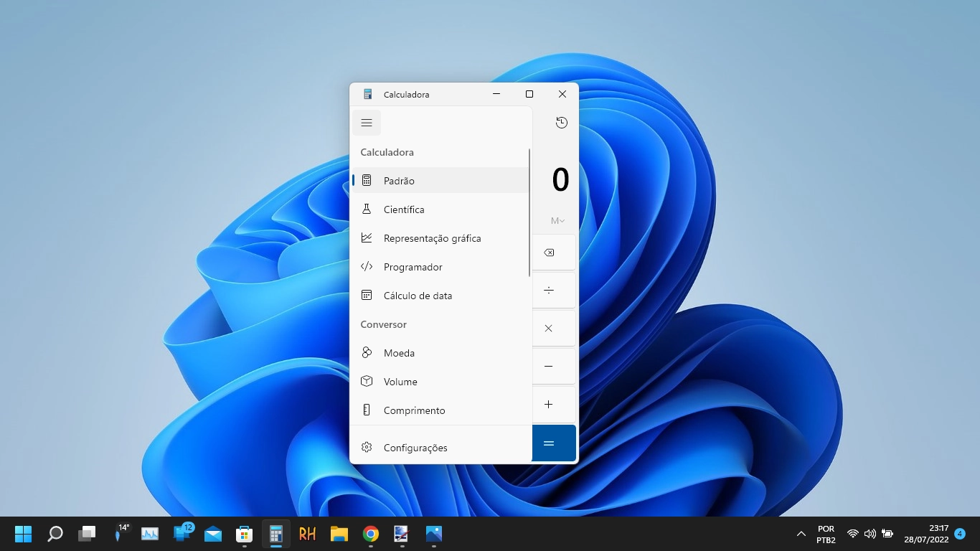Open the Mail app from taskbar
Screen dimensions: 980x551
[213, 534]
